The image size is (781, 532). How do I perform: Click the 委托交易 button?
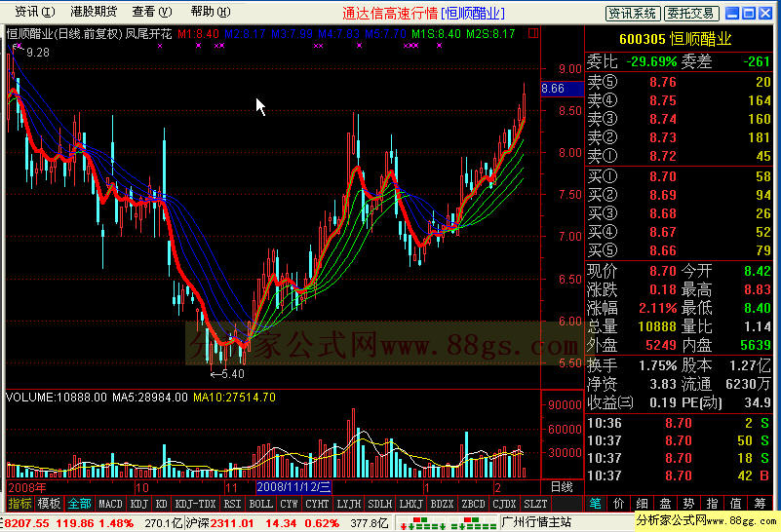[x=691, y=14]
